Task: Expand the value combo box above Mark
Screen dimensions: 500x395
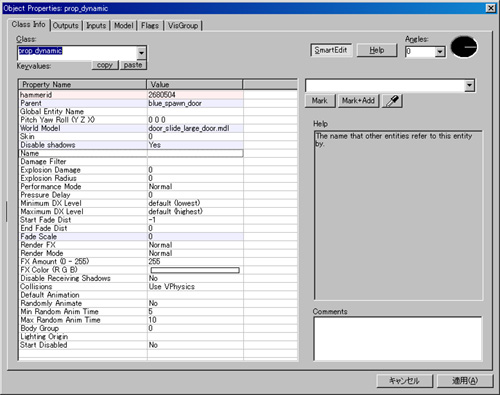Action: click(469, 86)
